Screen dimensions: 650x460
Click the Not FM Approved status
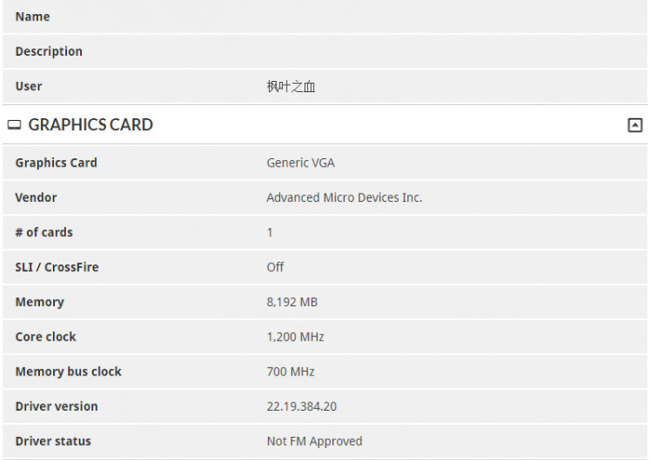314,441
